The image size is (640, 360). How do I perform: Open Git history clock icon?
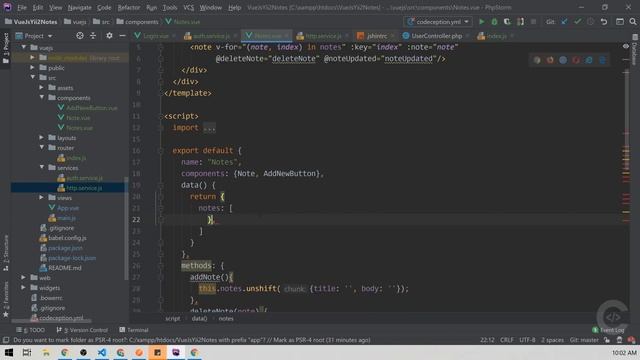(590, 22)
